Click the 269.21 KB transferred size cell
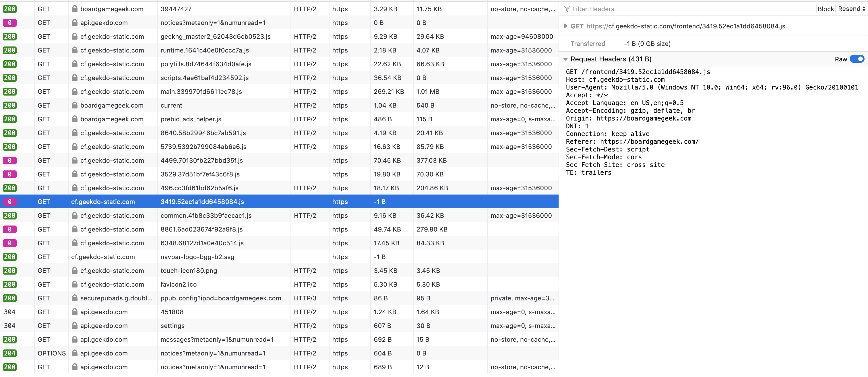This screenshot has width=868, height=377. click(x=389, y=92)
